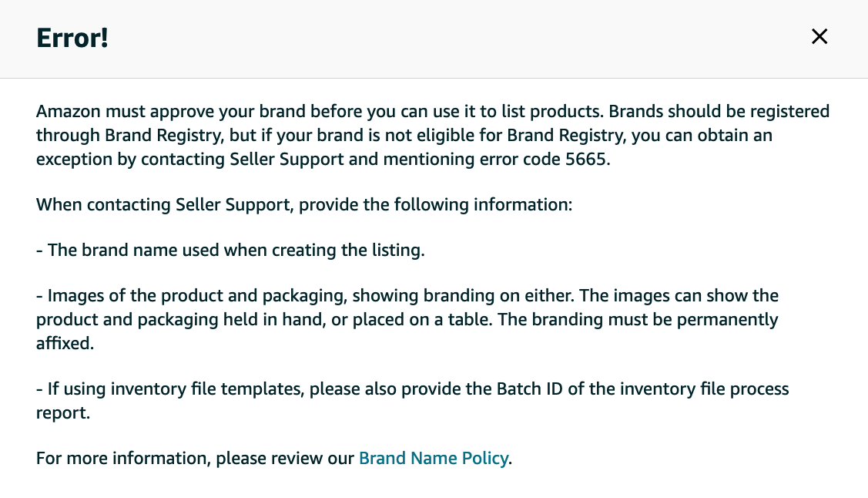The height and width of the screenshot is (498, 868).
Task: Click the line "When contacting Seller Support, provide"
Action: (x=304, y=205)
